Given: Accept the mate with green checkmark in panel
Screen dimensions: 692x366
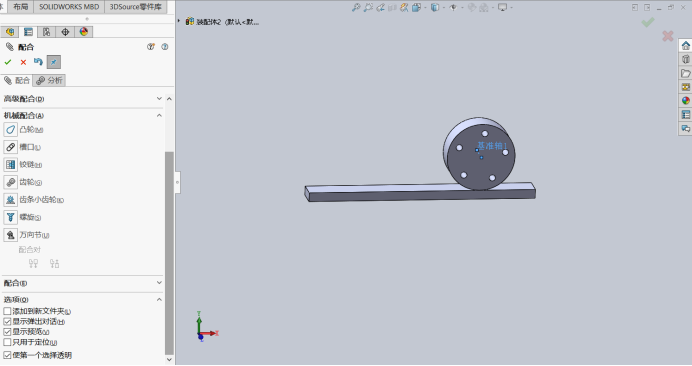Looking at the screenshot, I should coord(8,62).
